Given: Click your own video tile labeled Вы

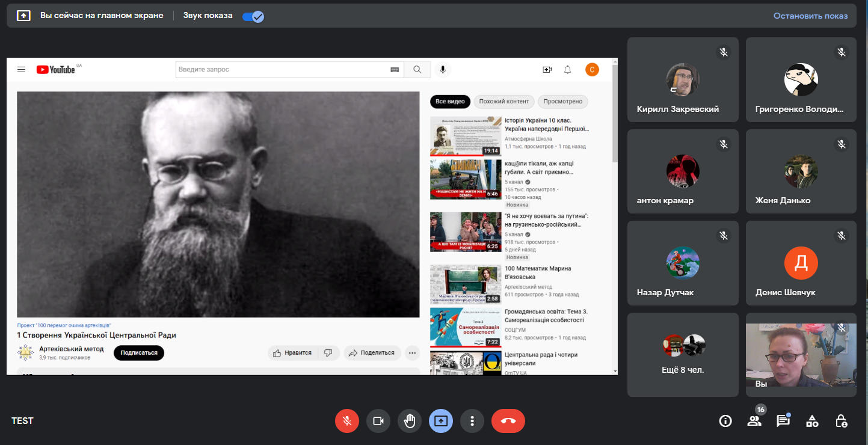Looking at the screenshot, I should point(801,355).
